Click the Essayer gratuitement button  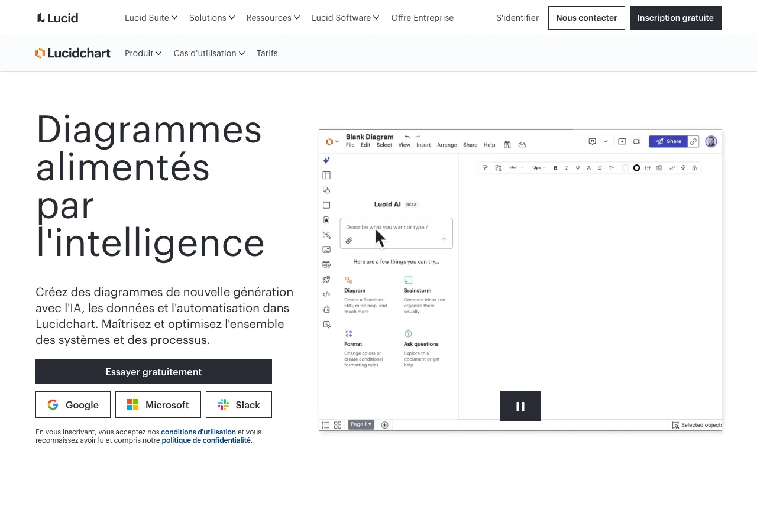(x=154, y=372)
